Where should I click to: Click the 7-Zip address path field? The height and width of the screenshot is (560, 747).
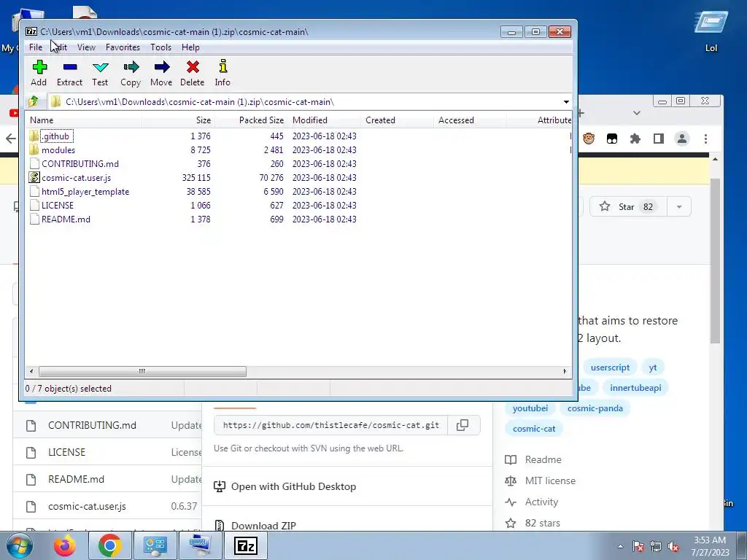(305, 102)
